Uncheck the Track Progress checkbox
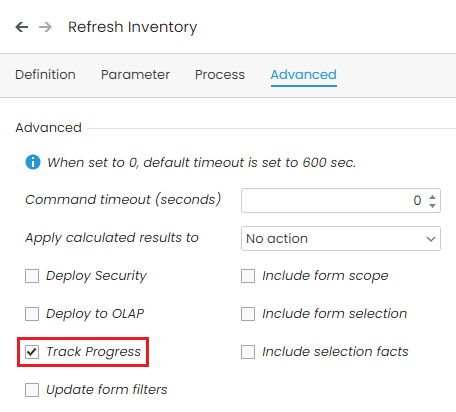This screenshot has width=456, height=412. point(32,352)
